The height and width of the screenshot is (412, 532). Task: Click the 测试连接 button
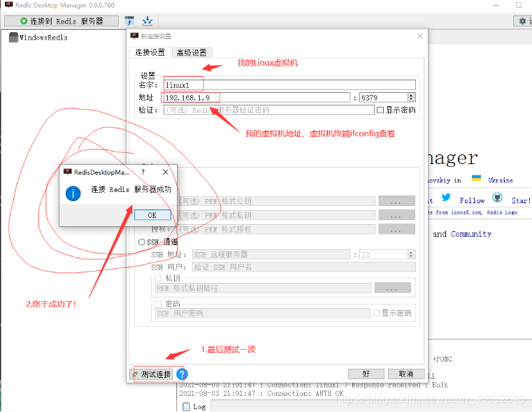151,374
